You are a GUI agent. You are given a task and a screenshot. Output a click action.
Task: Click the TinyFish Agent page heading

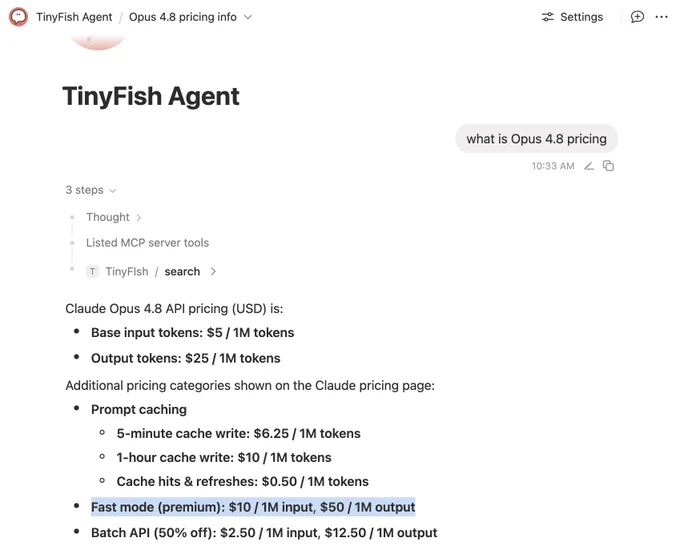coord(151,96)
